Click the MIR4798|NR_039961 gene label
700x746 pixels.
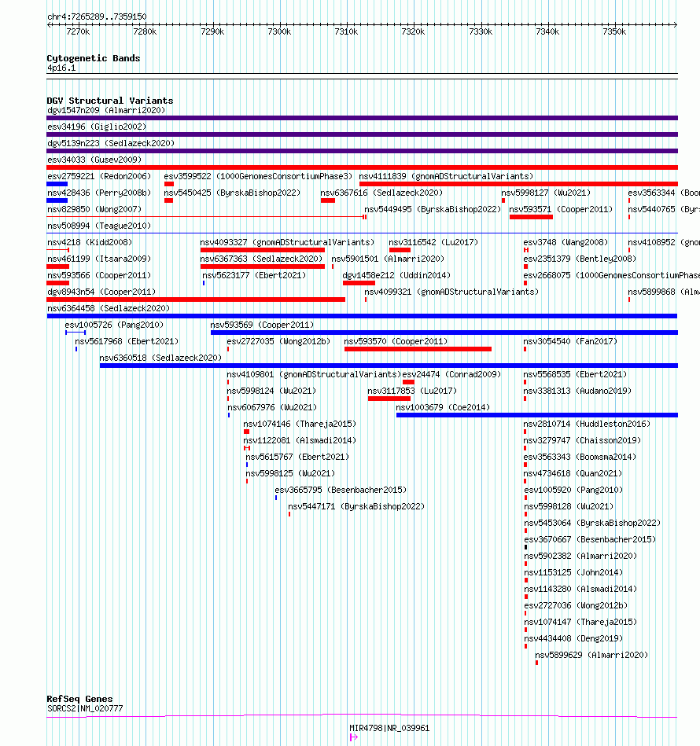389,729
